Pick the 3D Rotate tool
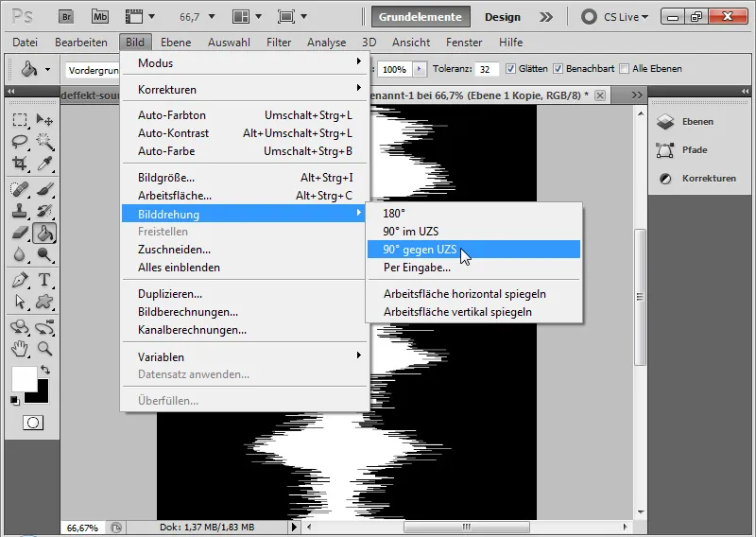Viewport: 756px width, 537px height. [x=20, y=327]
